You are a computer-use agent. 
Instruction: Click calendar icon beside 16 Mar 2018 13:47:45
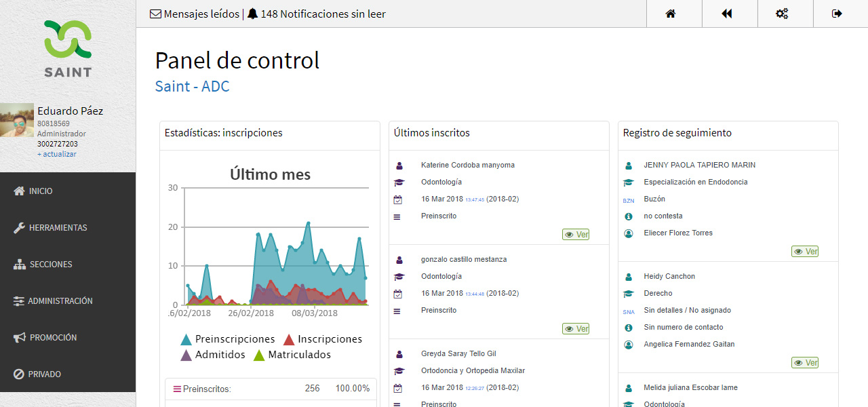click(398, 199)
